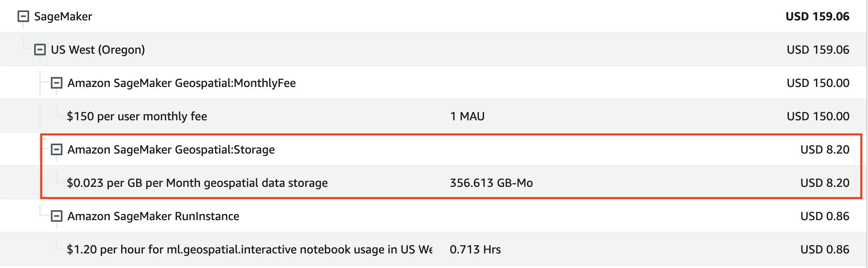
Task: Click Amazon SageMaker RunInstance label
Action: pyautogui.click(x=153, y=216)
